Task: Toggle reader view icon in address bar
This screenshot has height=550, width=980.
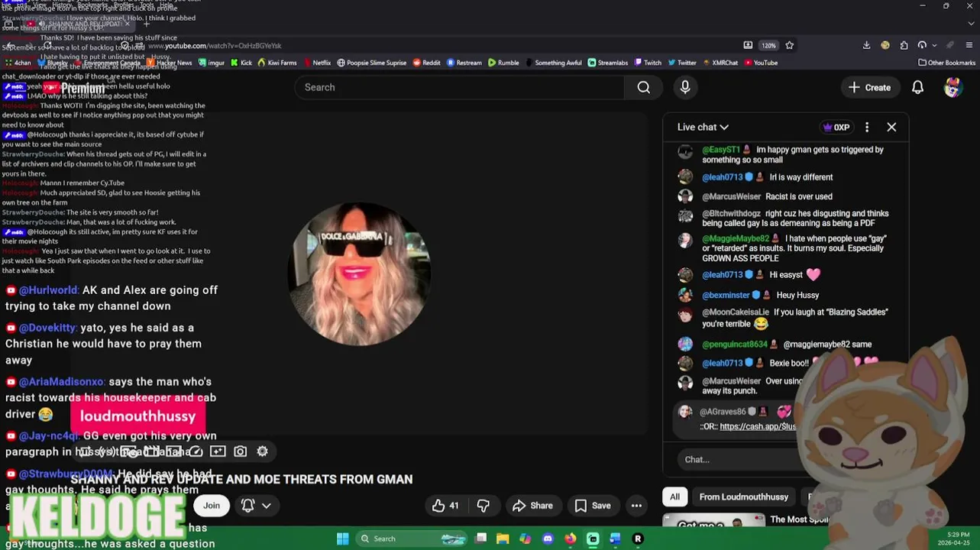Action: (748, 45)
